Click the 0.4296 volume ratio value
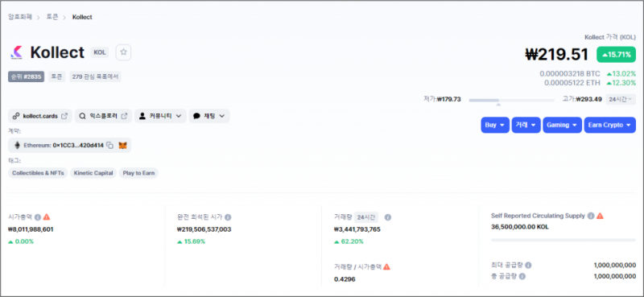The image size is (644, 297). coord(345,279)
